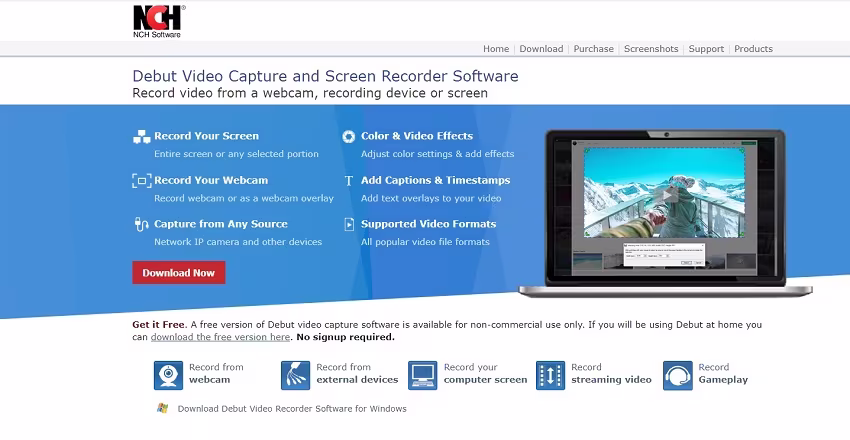Image resolution: width=850 pixels, height=440 pixels.
Task: Click the 'Get it Free.' bold text
Action: click(159, 325)
